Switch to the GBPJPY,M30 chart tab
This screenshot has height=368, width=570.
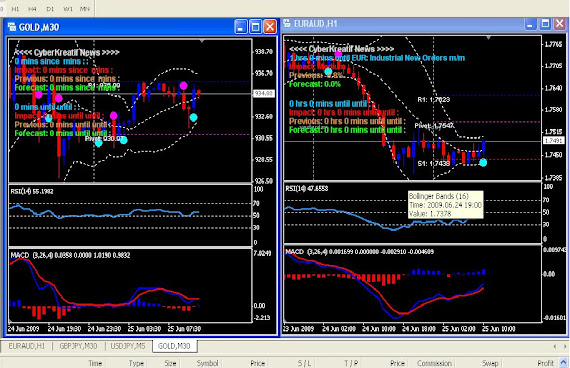click(78, 346)
